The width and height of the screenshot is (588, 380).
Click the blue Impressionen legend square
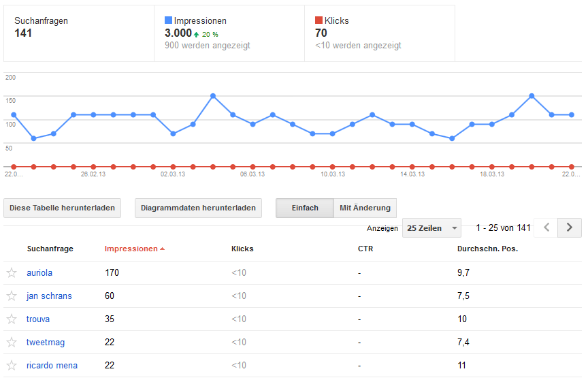pyautogui.click(x=168, y=20)
